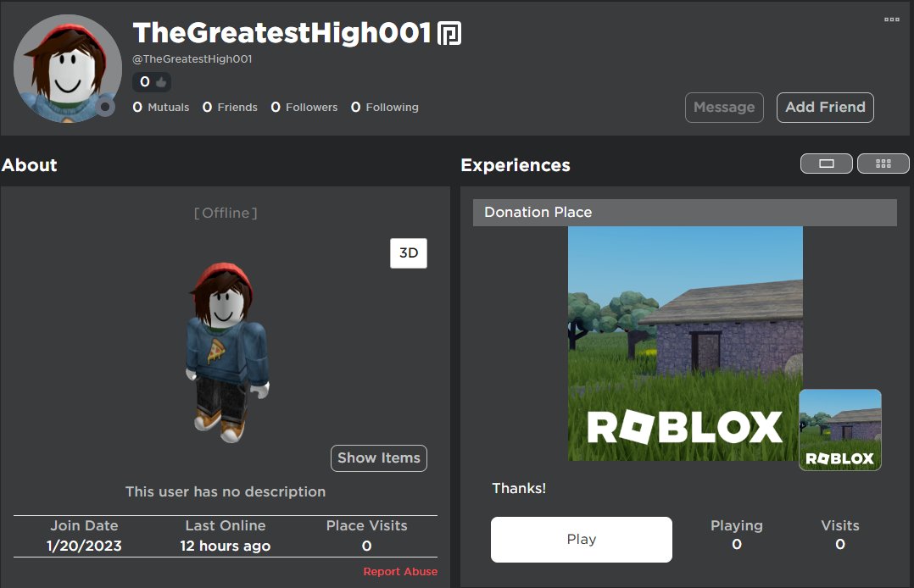Switch Experiences to slideshow view
This screenshot has height=588, width=914.
827,164
